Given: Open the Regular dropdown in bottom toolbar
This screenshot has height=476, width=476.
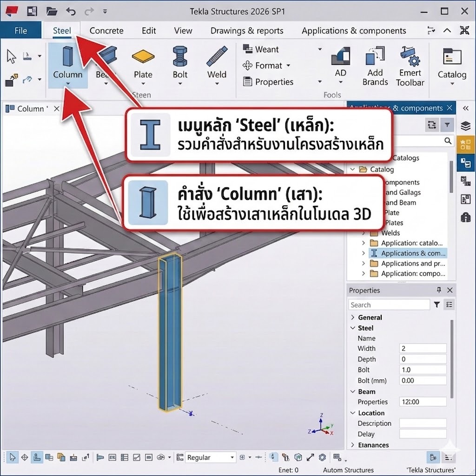Looking at the screenshot, I should point(232,457).
